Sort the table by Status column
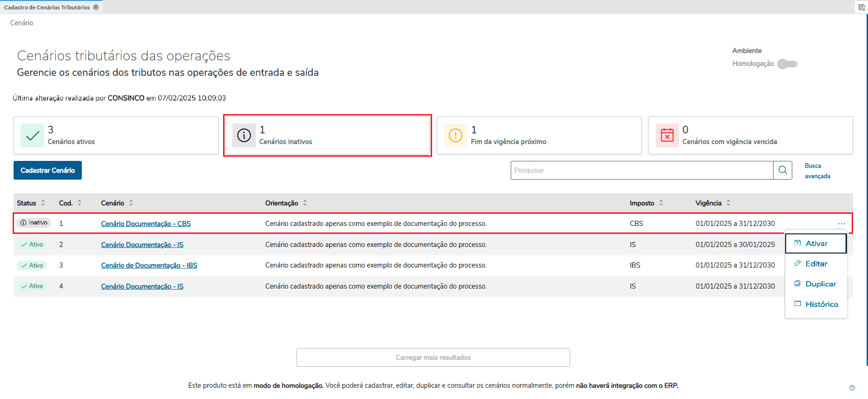The width and height of the screenshot is (868, 399). 43,203
